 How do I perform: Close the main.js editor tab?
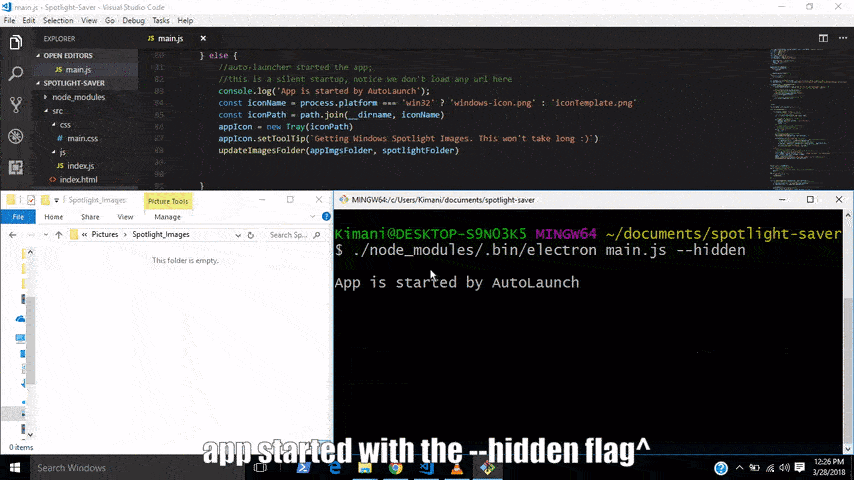pyautogui.click(x=203, y=38)
